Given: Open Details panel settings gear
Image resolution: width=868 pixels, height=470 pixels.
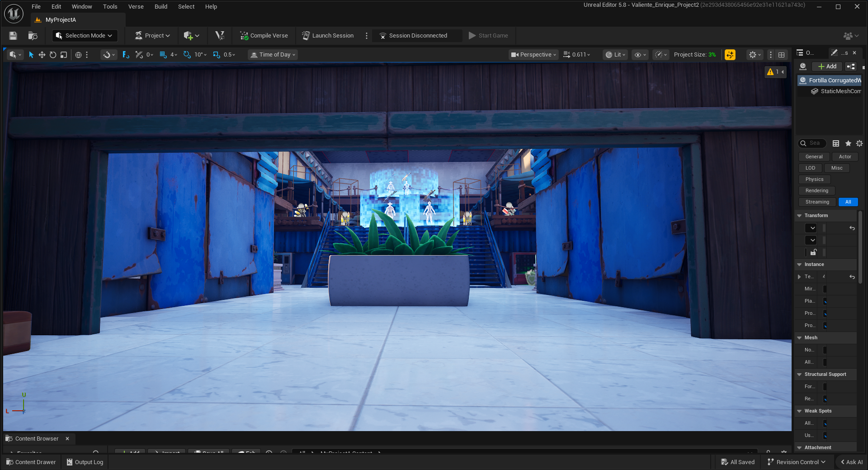Looking at the screenshot, I should tap(859, 143).
